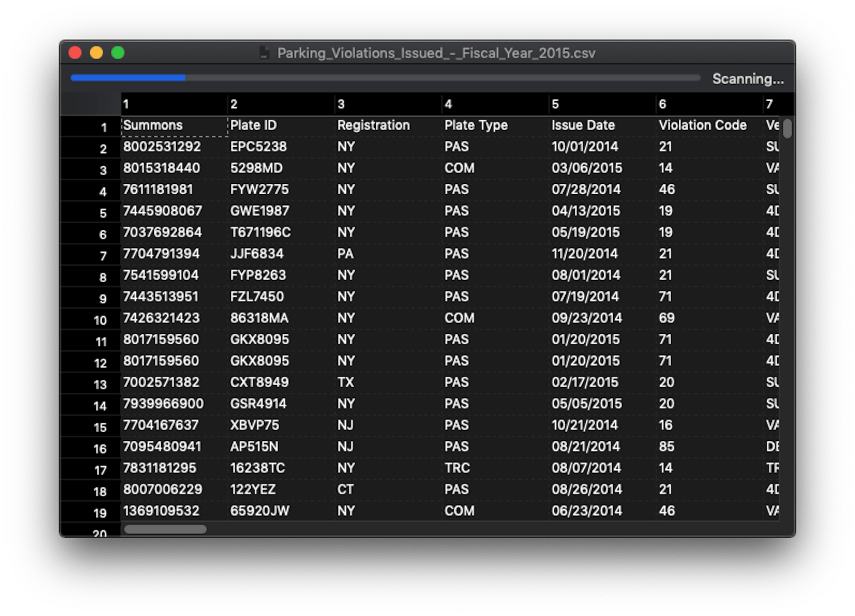Minimize the window with the yellow button
Image resolution: width=855 pixels, height=616 pixels.
pos(96,53)
